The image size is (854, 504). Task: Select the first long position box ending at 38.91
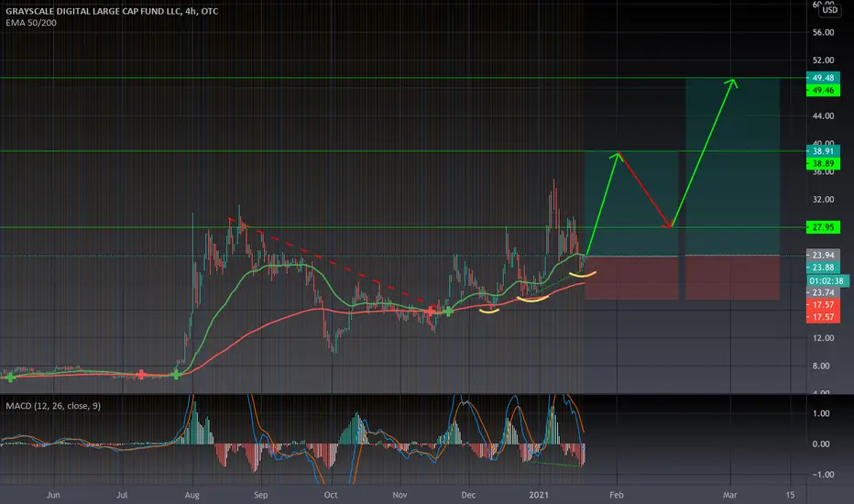(x=631, y=225)
